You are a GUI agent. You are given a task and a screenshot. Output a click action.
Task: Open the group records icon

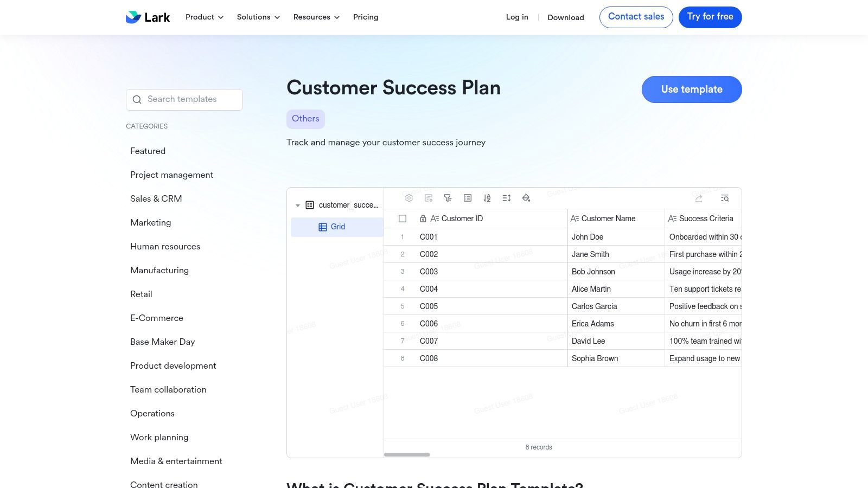pyautogui.click(x=467, y=198)
